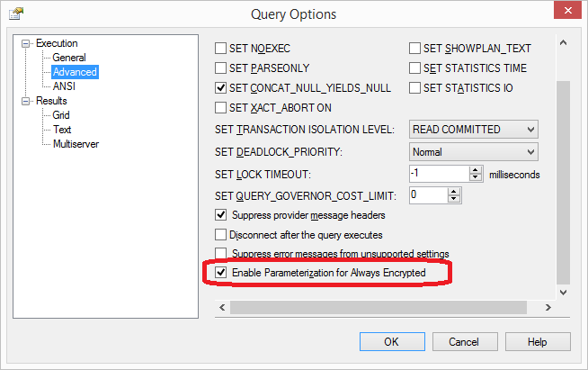
Task: Toggle SET NOEXEC checkbox
Action: coord(221,49)
